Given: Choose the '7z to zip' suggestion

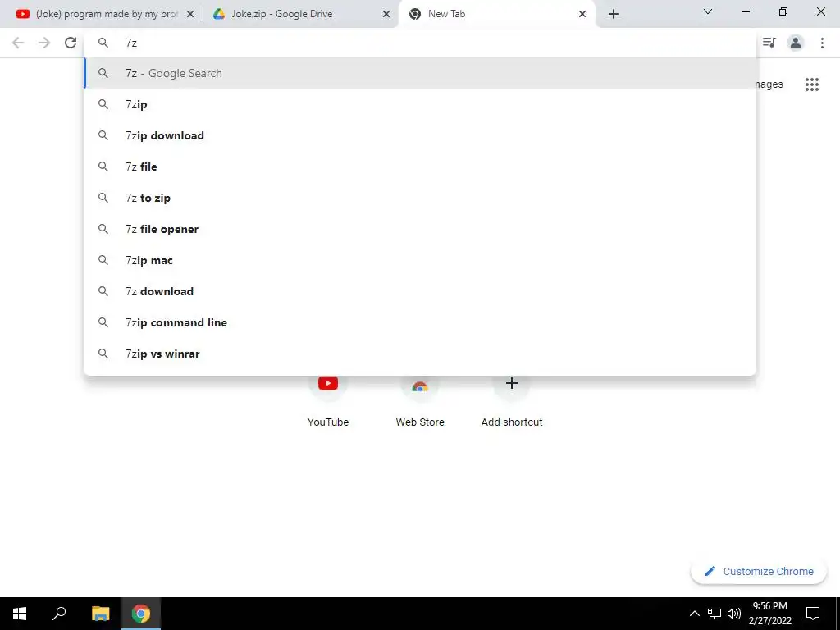Looking at the screenshot, I should tap(420, 198).
